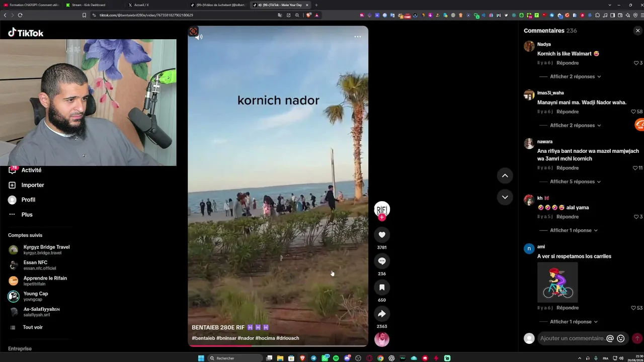Viewport: 644px width, 362px height.
Task: Expand 1 reply under kh's comment
Action: pyautogui.click(x=574, y=230)
